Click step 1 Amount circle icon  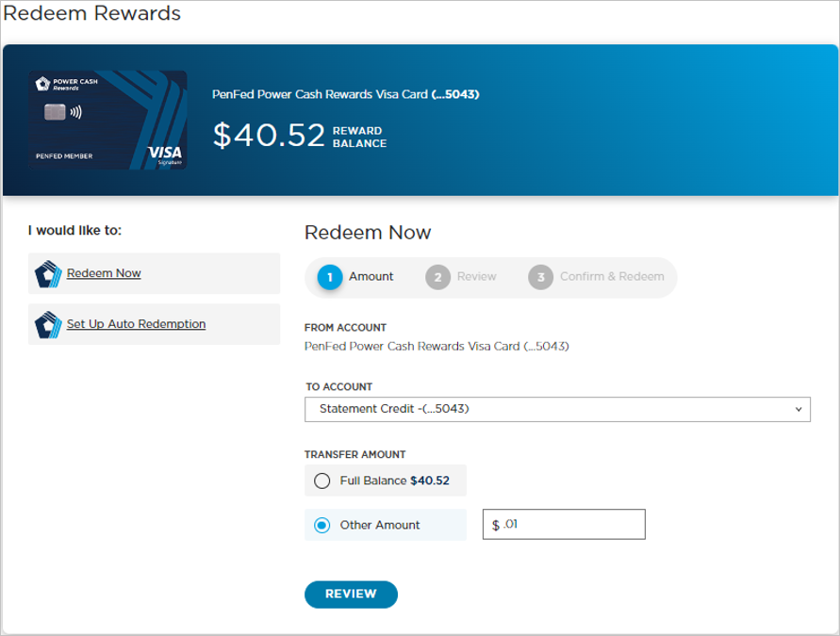pyautogui.click(x=329, y=277)
